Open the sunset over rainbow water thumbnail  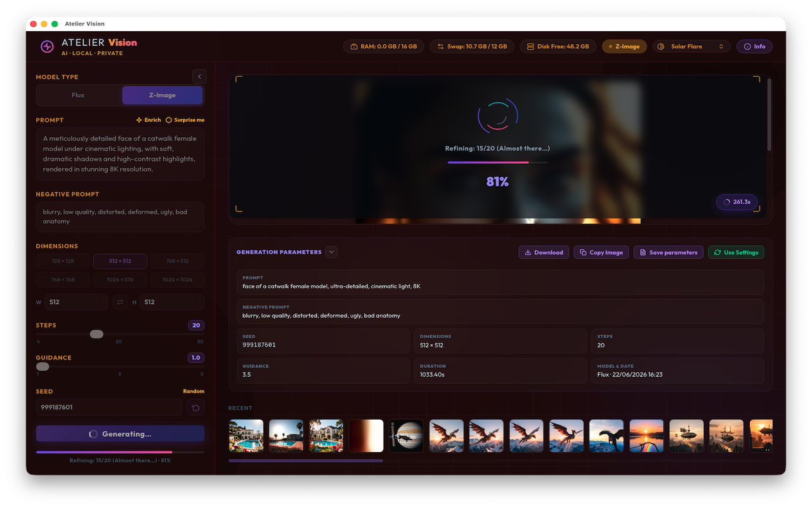[x=646, y=436]
